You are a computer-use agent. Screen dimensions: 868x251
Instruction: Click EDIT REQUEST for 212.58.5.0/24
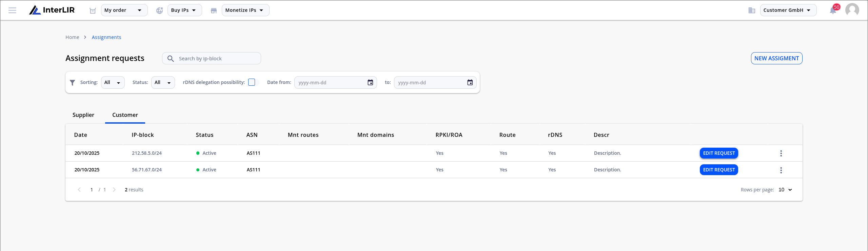click(x=719, y=153)
